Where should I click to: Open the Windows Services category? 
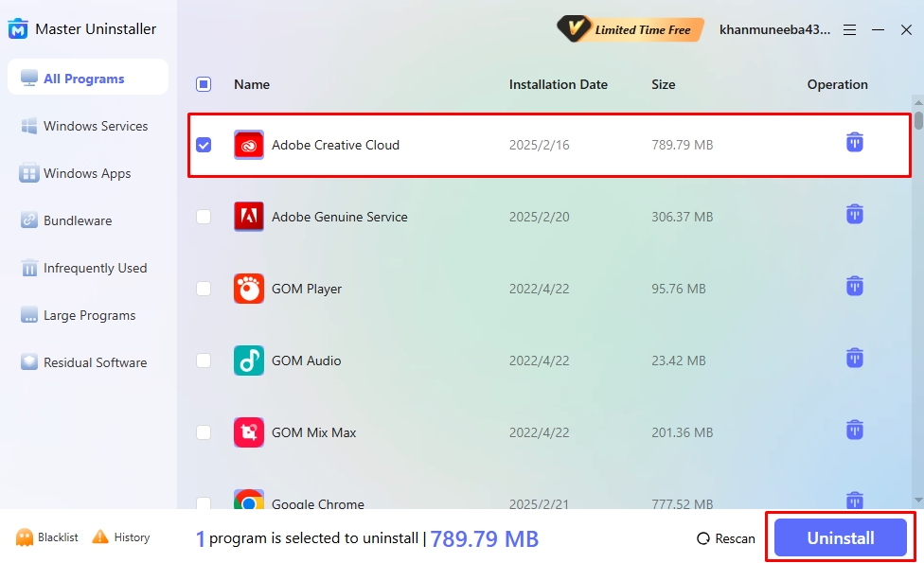coord(88,126)
